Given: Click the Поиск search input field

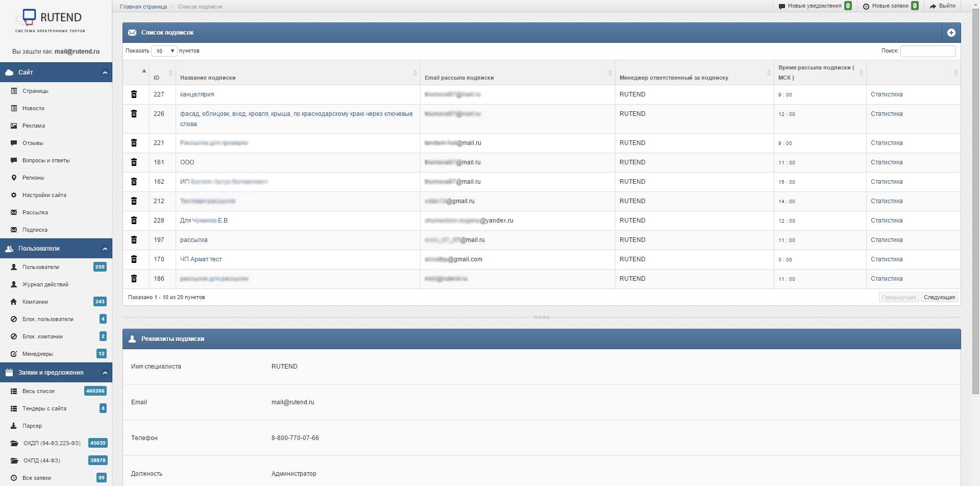Looking at the screenshot, I should coord(927,51).
